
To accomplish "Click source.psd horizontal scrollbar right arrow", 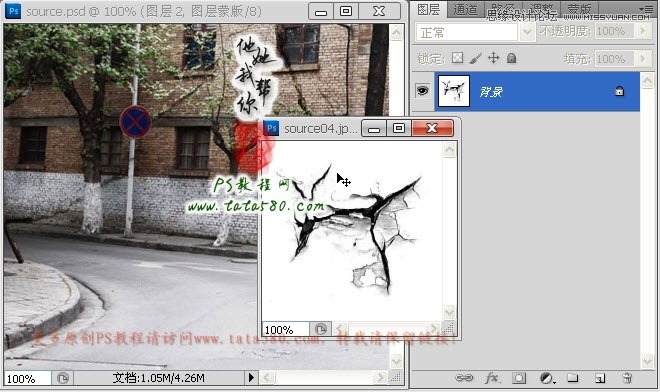I will click(381, 377).
